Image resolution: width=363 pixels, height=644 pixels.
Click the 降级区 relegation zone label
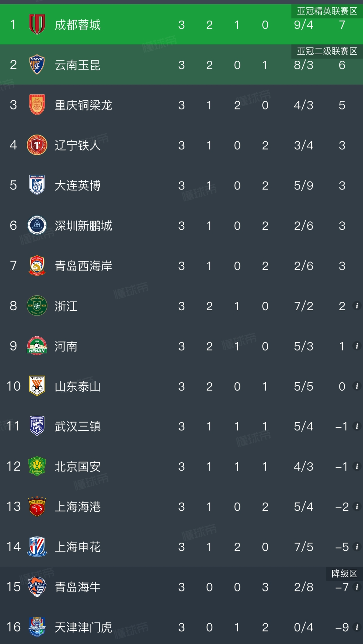click(344, 574)
